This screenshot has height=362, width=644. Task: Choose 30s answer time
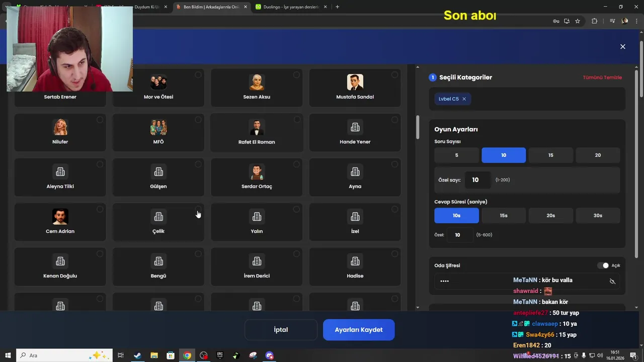click(x=598, y=216)
